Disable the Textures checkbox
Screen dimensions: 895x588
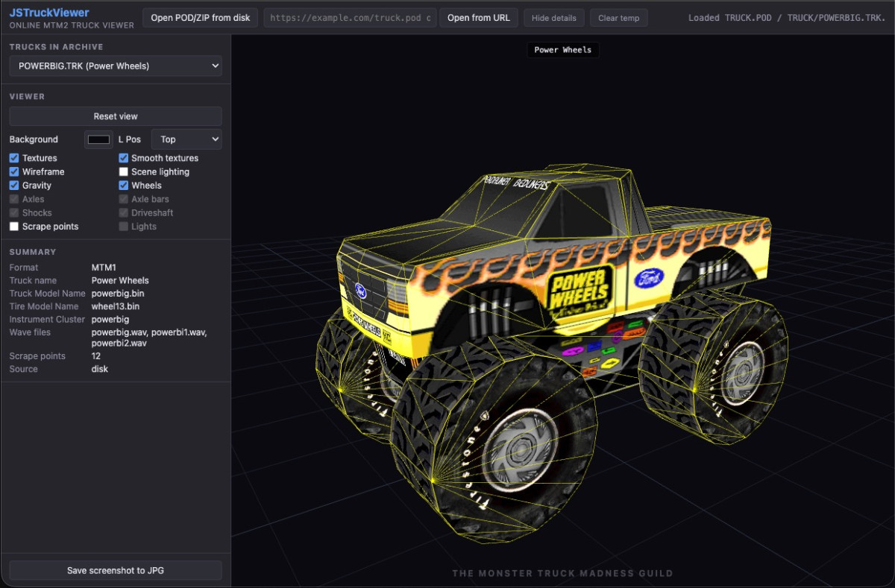coord(14,158)
